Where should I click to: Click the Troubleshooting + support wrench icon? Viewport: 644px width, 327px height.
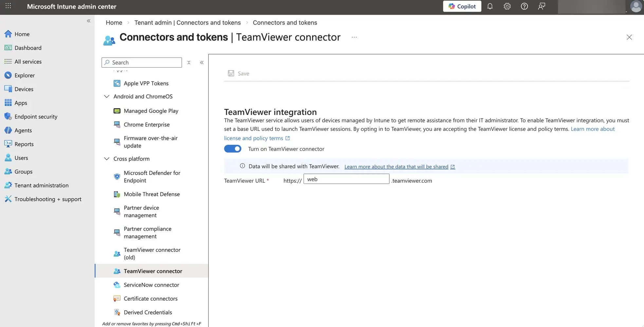(8, 199)
